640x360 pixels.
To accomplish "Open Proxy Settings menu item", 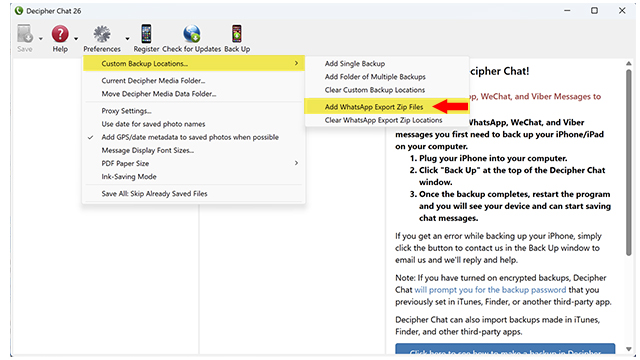I will pyautogui.click(x=193, y=111).
